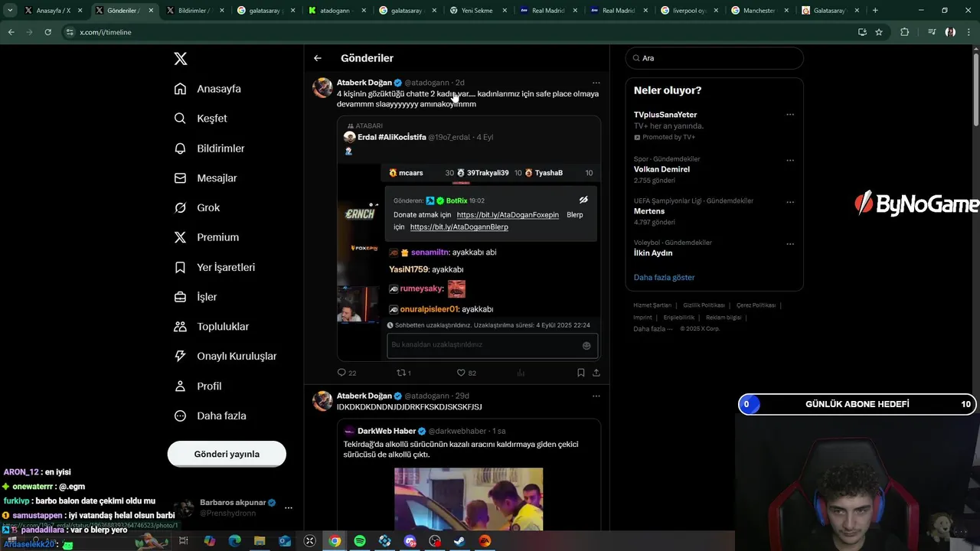Open Tekirdağ news video thumbnail
Image resolution: width=980 pixels, height=551 pixels.
click(469, 499)
